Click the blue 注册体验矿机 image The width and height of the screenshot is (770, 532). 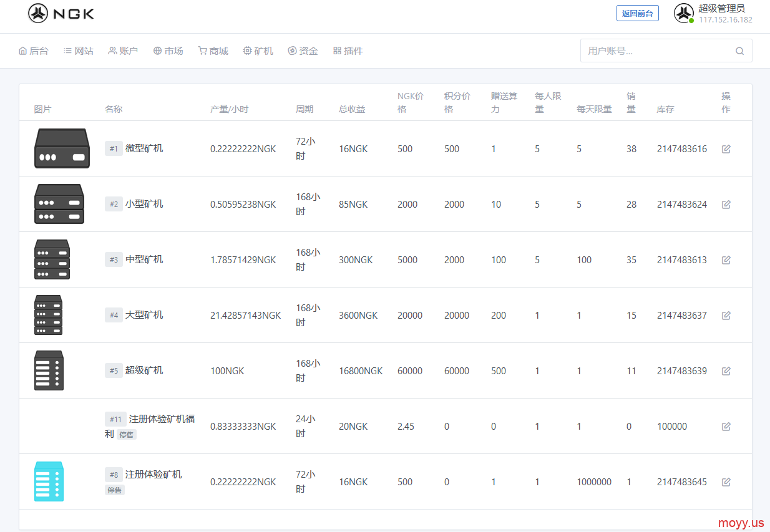pos(49,481)
